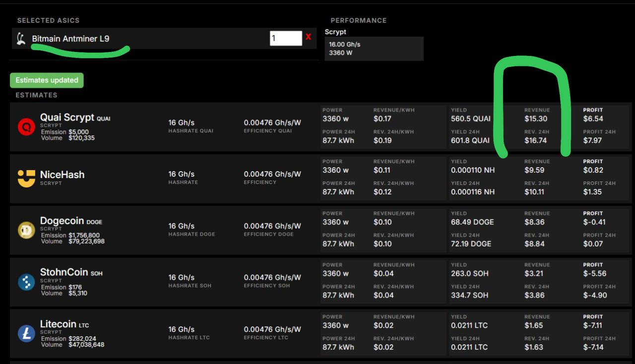Click Litecoin revenue value $1.65

point(534,326)
